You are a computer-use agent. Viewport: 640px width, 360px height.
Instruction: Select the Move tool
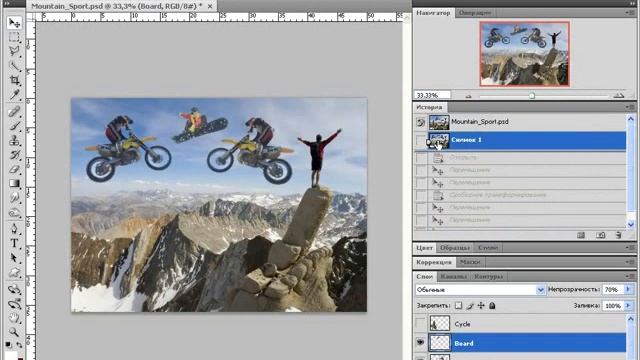click(x=14, y=22)
